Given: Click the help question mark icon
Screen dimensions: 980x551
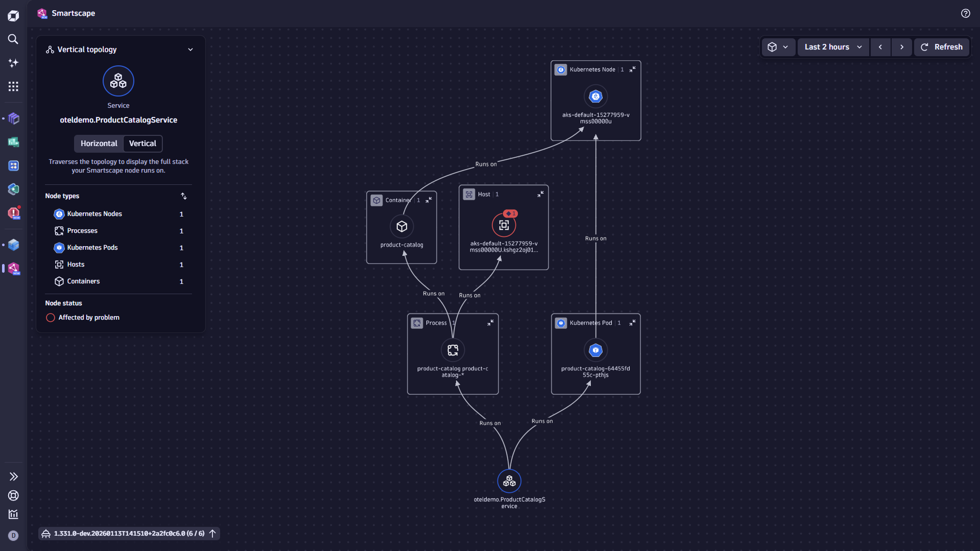Looking at the screenshot, I should (x=965, y=13).
